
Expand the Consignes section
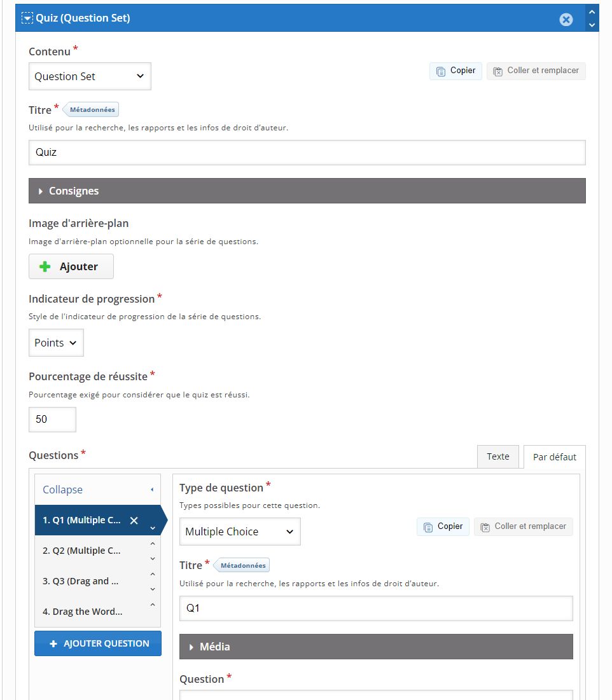(307, 191)
